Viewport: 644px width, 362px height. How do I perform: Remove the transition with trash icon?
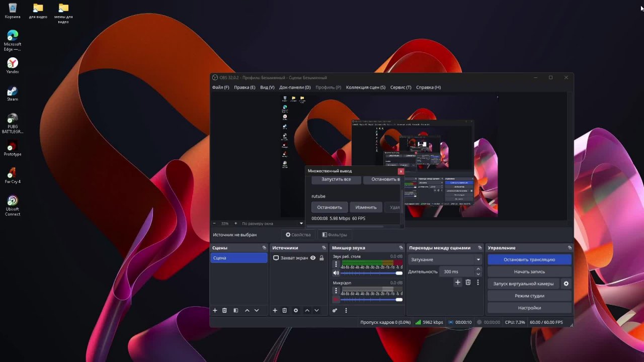pos(468,283)
